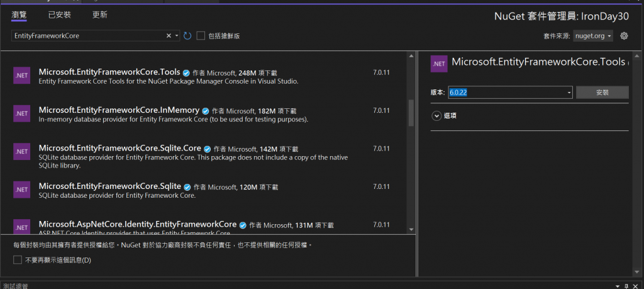Viewport: 644px width, 289px height.
Task: Click 7.0.11 on the Microsoft.EntityFrameworkCore.Sqlite row
Action: (381, 186)
